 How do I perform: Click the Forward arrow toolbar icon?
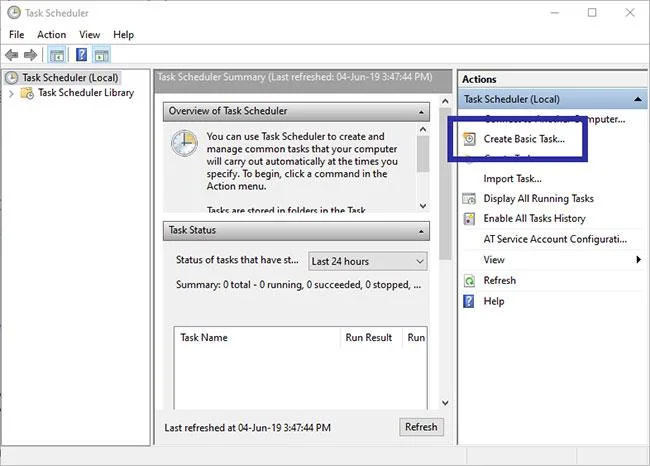click(x=30, y=55)
